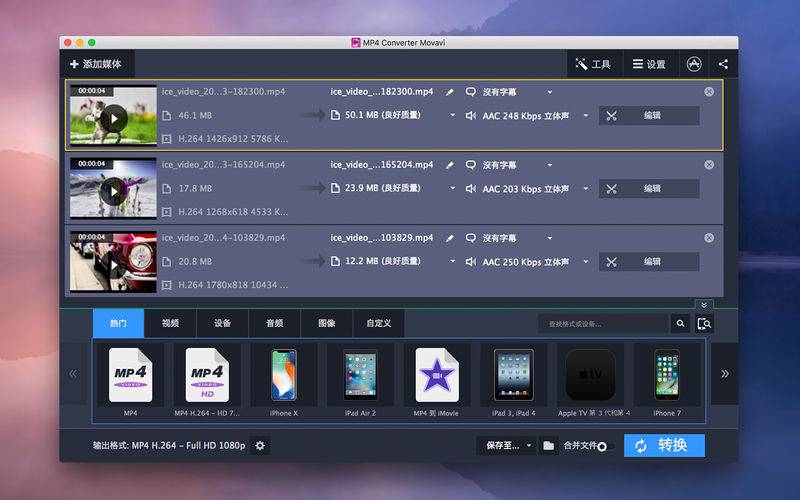Select the Apple TV preset
The image size is (800, 500).
pyautogui.click(x=590, y=380)
